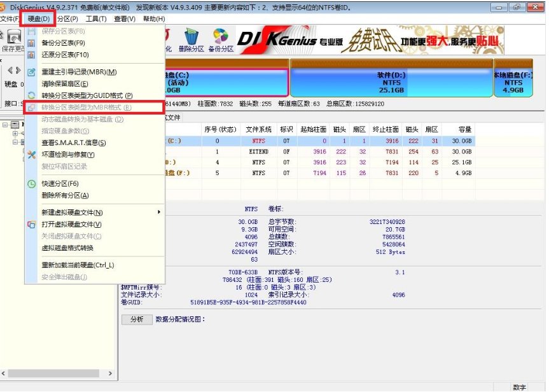Choose 转换分区表类型为GUID格式 (P)
The height and width of the screenshot is (392, 549).
[95, 95]
